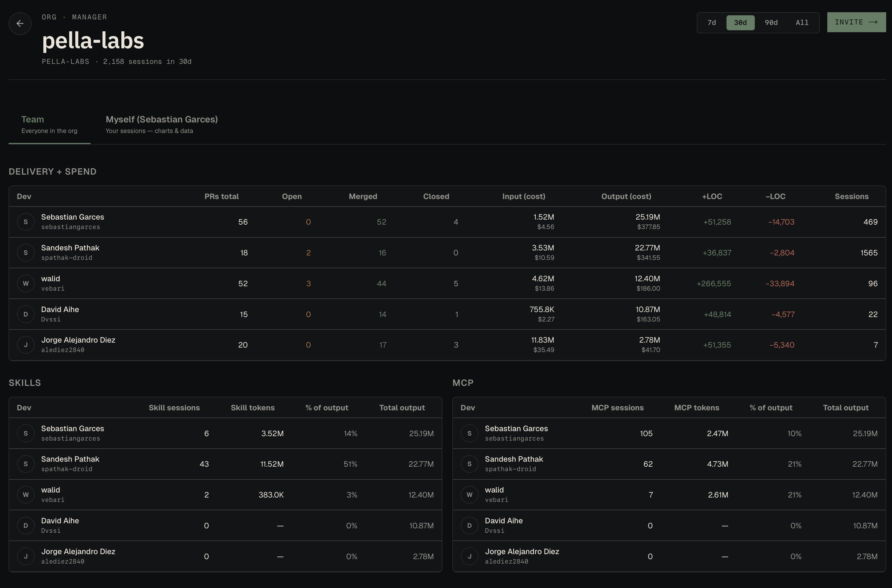
Task: Open Sandesh Pathak name in Delivery table
Action: (x=70, y=248)
